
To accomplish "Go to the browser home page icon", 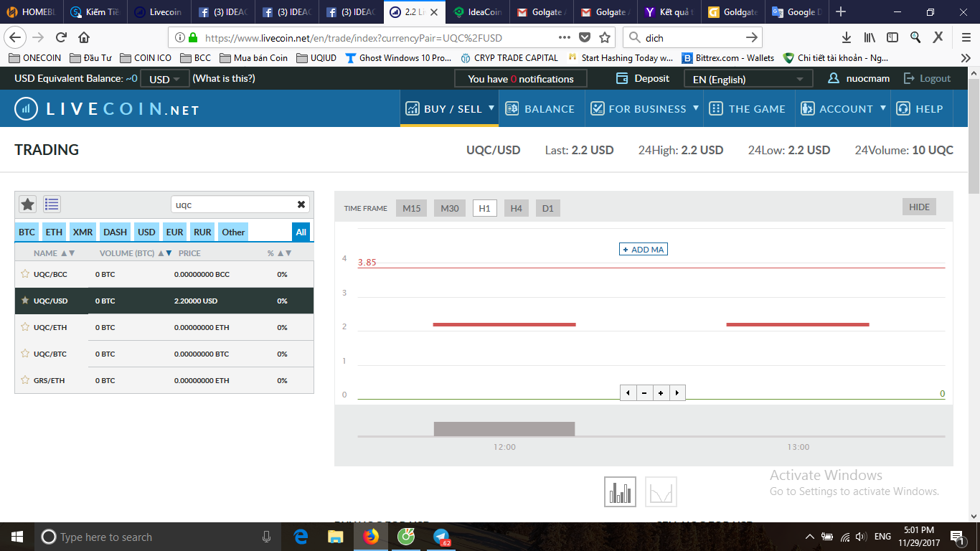I will coord(84,37).
